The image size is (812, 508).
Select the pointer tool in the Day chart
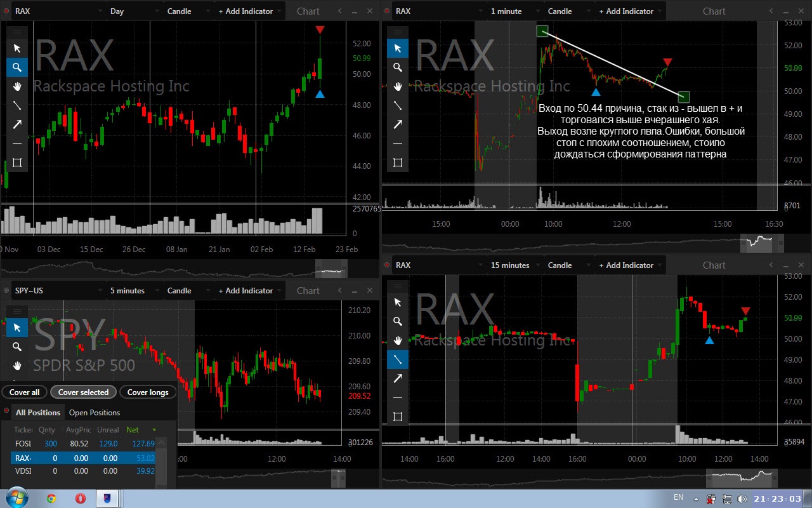17,48
